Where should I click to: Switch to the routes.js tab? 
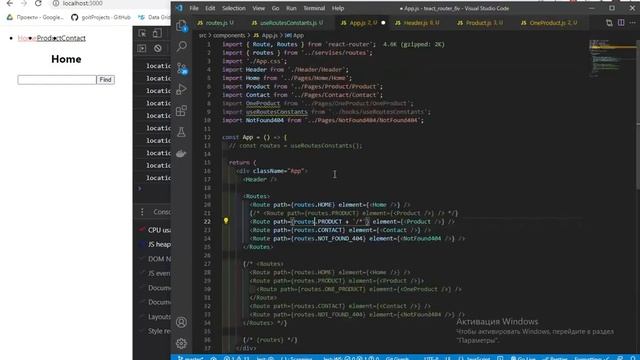pyautogui.click(x=216, y=23)
